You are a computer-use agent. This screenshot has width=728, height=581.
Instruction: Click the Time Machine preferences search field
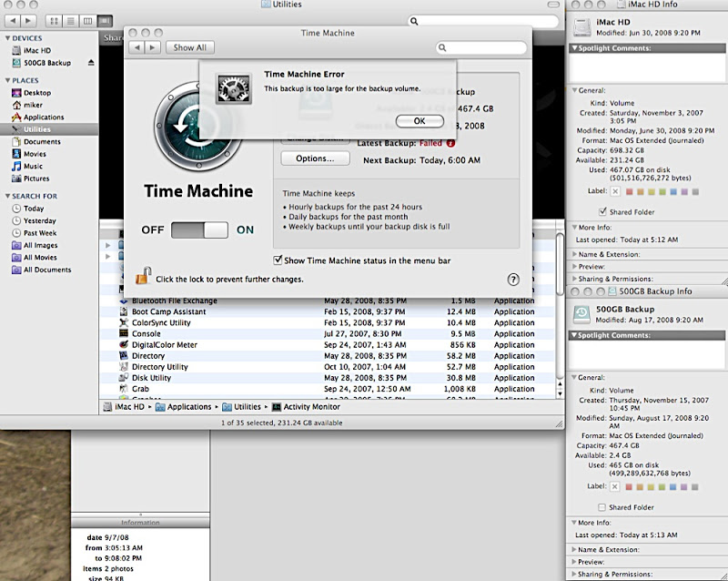pos(481,47)
